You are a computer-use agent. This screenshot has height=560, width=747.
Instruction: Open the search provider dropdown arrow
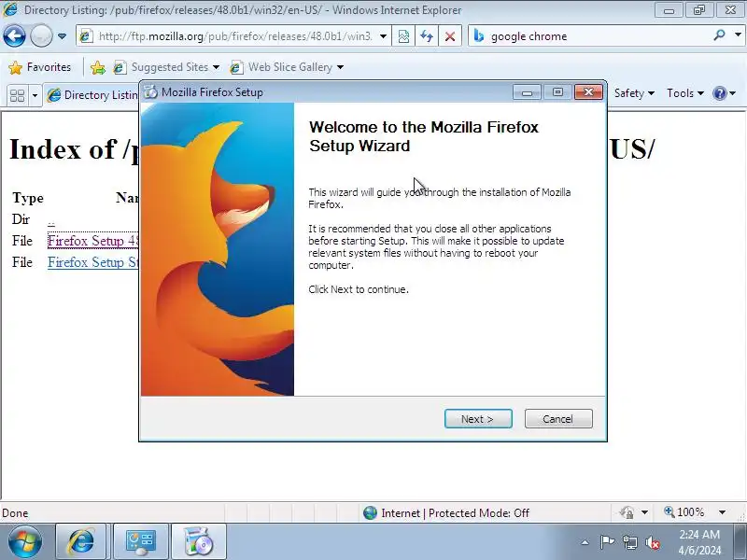tap(738, 35)
